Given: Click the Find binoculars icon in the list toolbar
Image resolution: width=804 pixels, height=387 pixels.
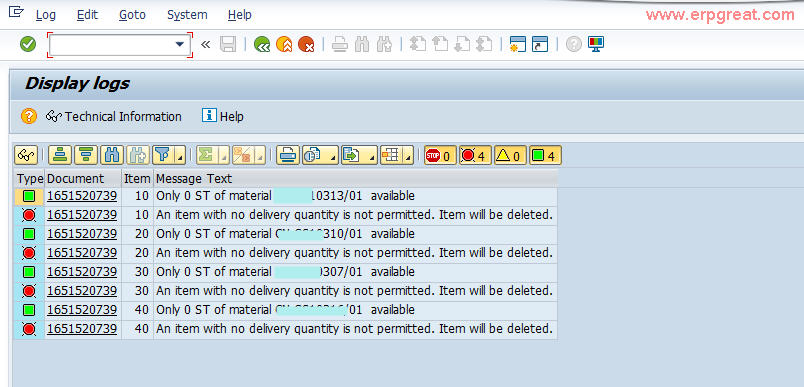Looking at the screenshot, I should 111,155.
